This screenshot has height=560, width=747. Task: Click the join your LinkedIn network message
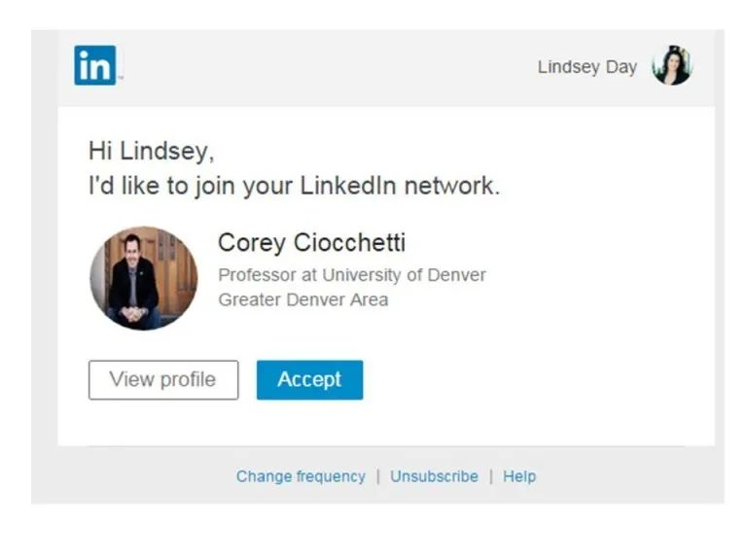coord(294,186)
